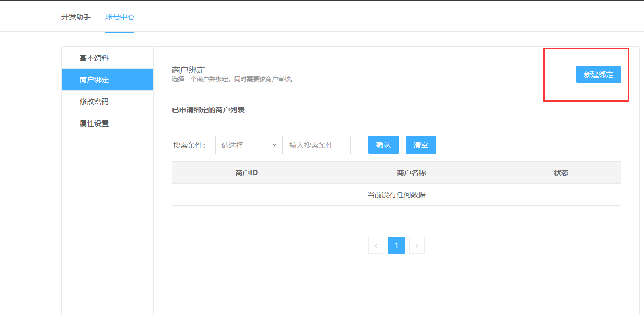
Task: Open the 开发助手 top tab
Action: (76, 17)
